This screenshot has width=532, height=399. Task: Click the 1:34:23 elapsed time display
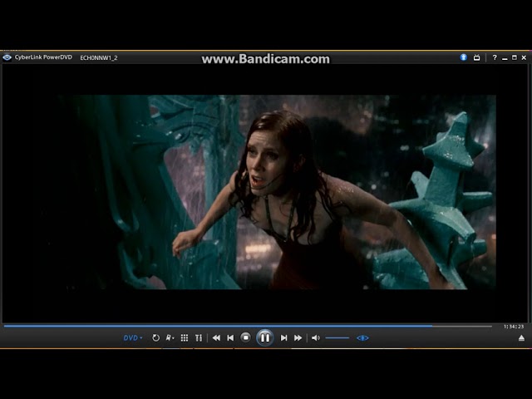[x=514, y=327]
